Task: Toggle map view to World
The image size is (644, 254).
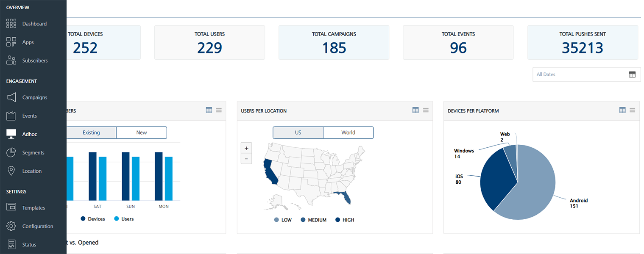Action: (x=348, y=133)
